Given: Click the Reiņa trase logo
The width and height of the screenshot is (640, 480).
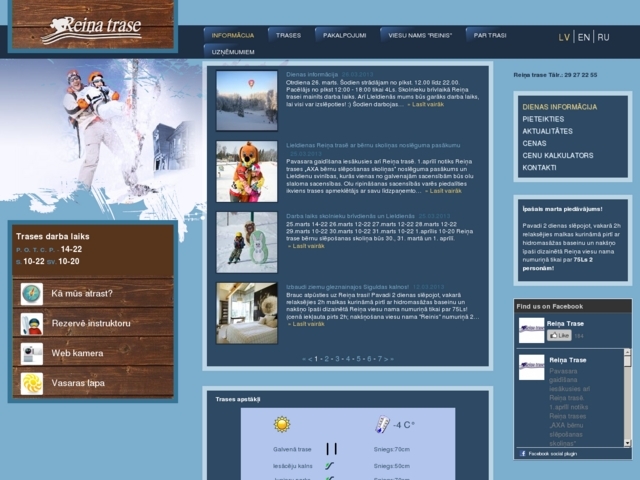Looking at the screenshot, I should 91,27.
